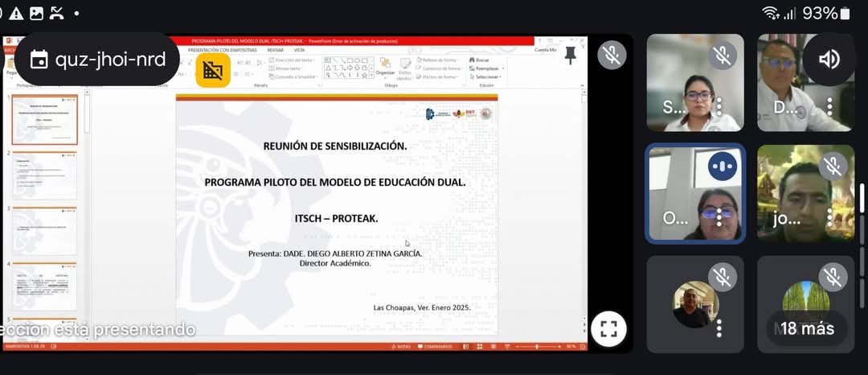The height and width of the screenshot is (375, 868).
Task: Tap the fullscreen icon on the presentation
Action: point(608,328)
